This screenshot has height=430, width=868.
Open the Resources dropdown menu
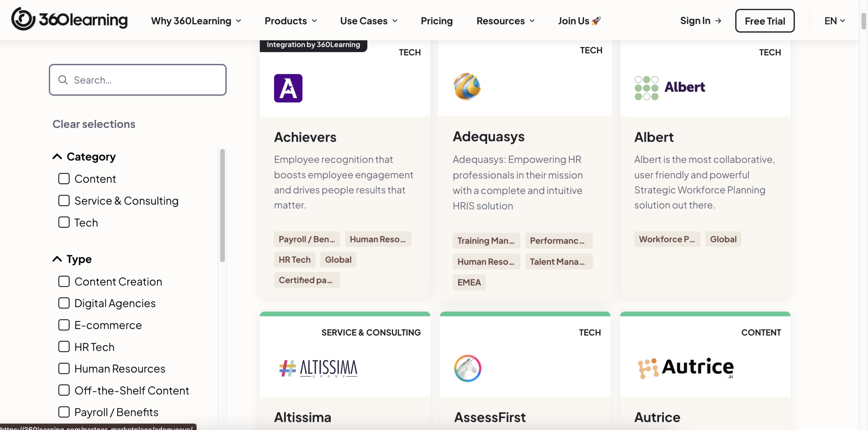coord(506,21)
